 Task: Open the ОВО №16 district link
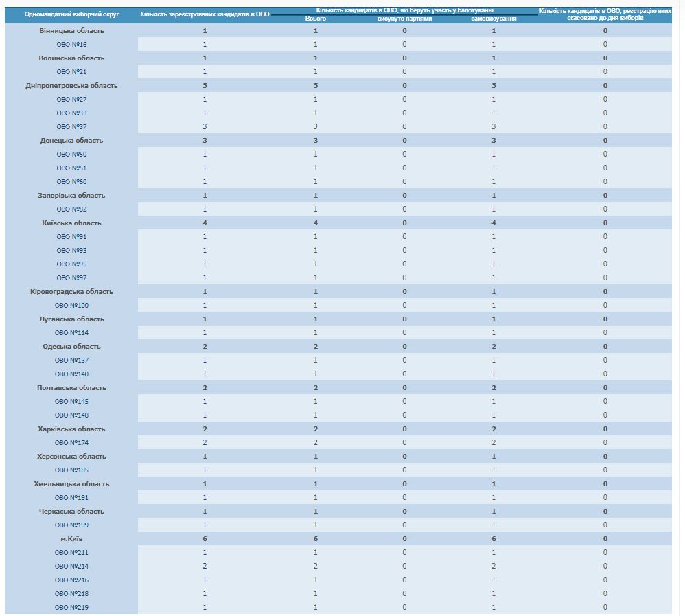click(x=71, y=45)
